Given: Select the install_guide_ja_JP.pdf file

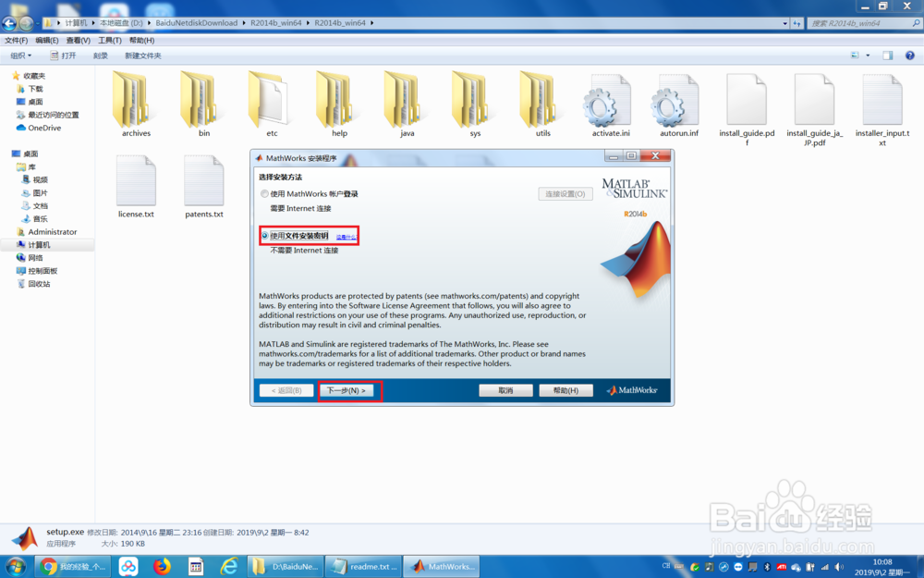Looking at the screenshot, I should (814, 109).
